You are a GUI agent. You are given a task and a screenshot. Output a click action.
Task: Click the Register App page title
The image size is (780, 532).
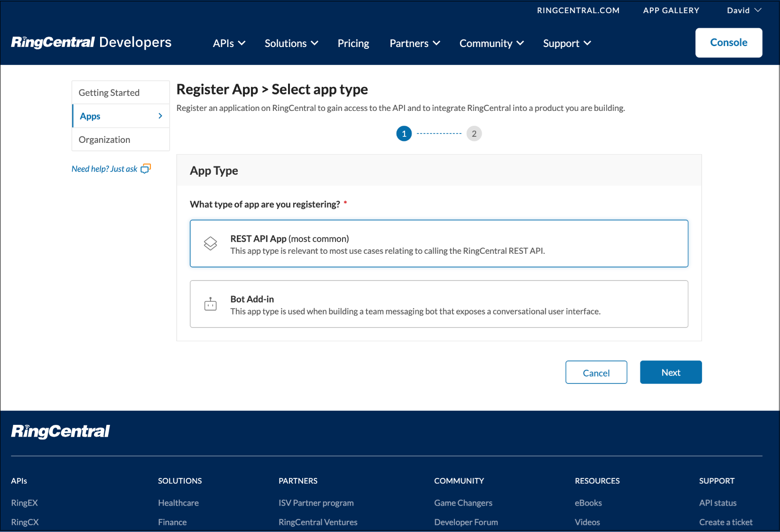click(272, 89)
